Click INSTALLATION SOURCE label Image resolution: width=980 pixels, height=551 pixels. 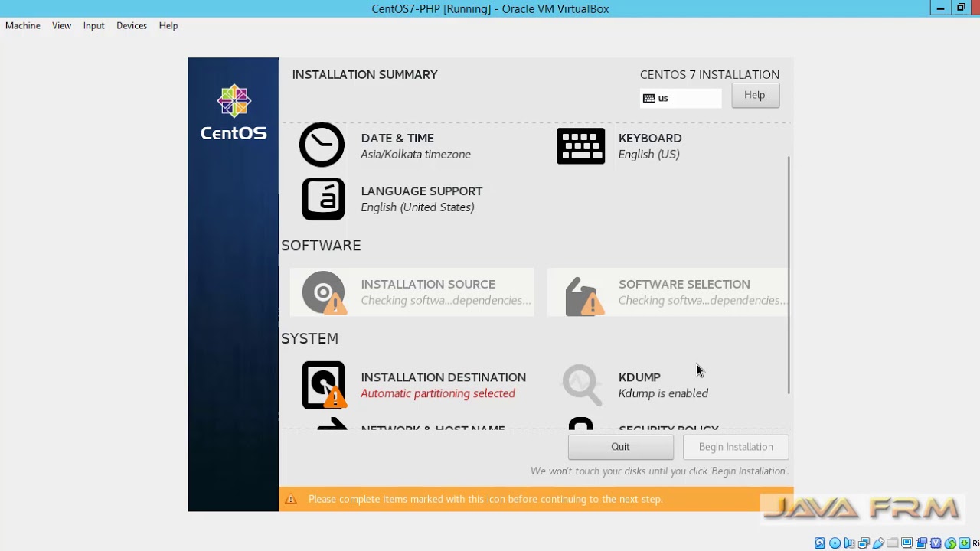(x=428, y=284)
